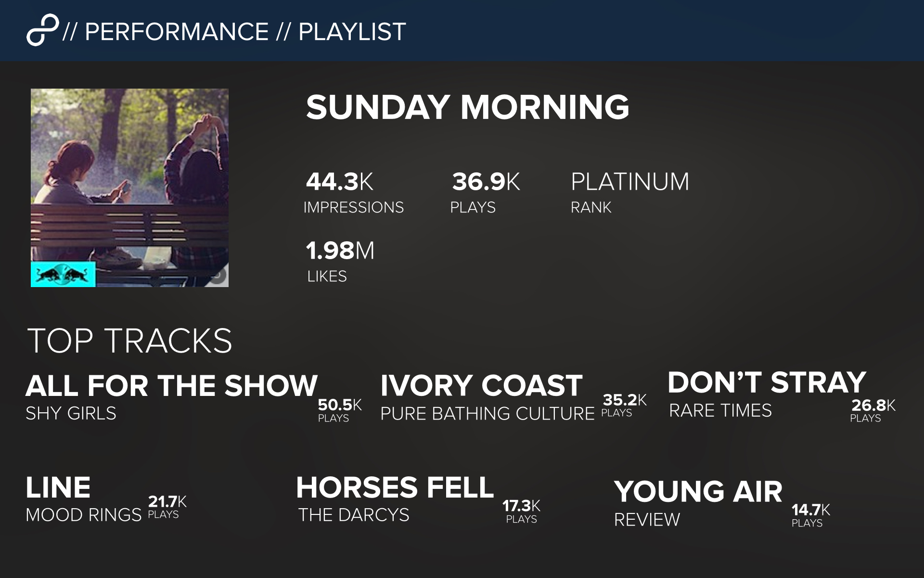924x578 pixels.
Task: Select the PERFORMANCE breadcrumb in the header
Action: [x=177, y=32]
